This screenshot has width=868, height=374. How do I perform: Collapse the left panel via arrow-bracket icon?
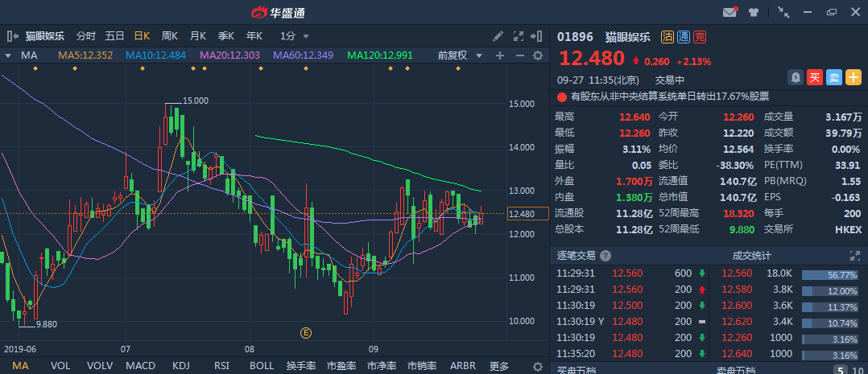click(x=12, y=36)
